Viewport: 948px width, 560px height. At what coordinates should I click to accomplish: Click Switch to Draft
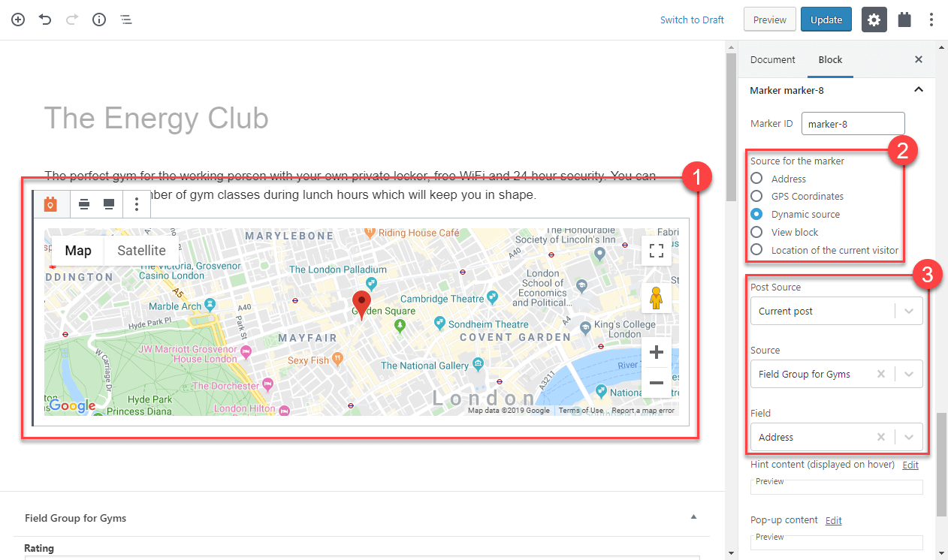692,20
